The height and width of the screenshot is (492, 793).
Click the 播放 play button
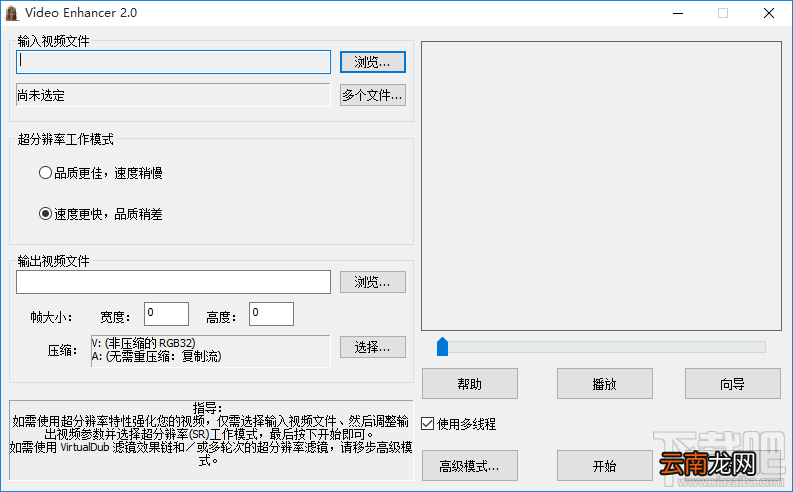coord(605,384)
